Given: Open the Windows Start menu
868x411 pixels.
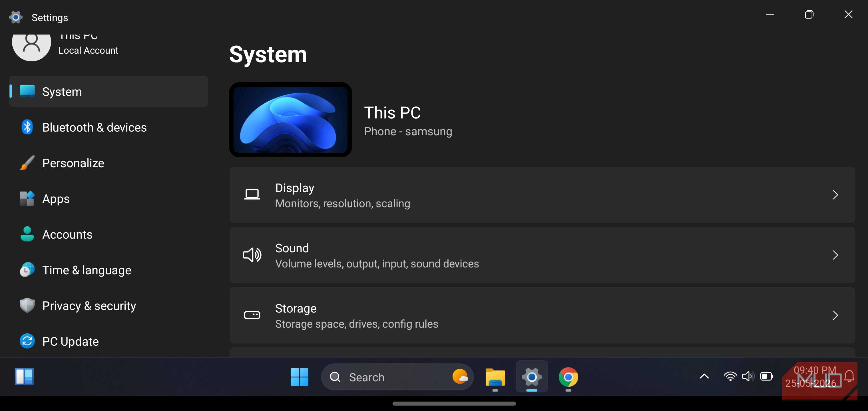Looking at the screenshot, I should [300, 377].
